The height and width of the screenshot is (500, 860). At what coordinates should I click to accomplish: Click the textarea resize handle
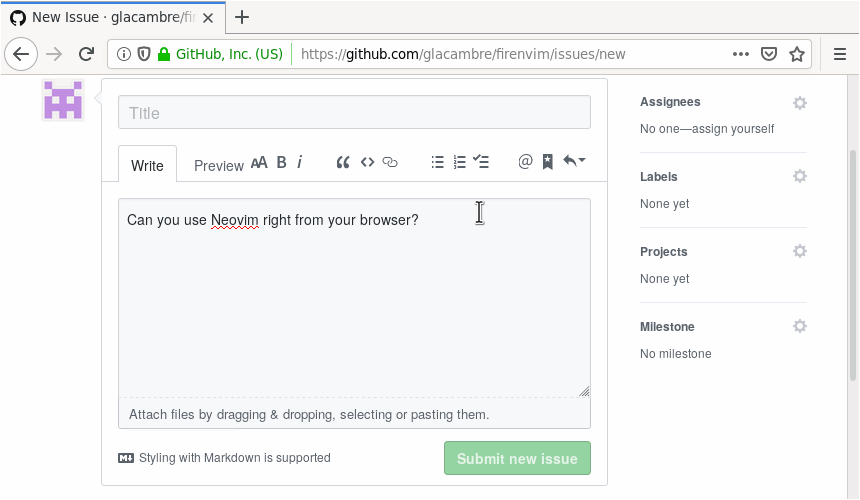(x=584, y=391)
